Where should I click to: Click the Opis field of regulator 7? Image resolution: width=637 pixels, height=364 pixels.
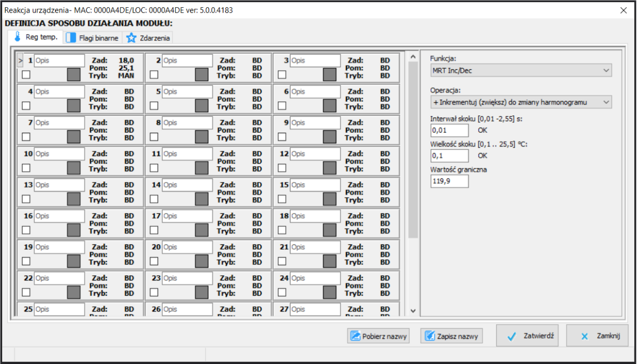click(x=59, y=123)
